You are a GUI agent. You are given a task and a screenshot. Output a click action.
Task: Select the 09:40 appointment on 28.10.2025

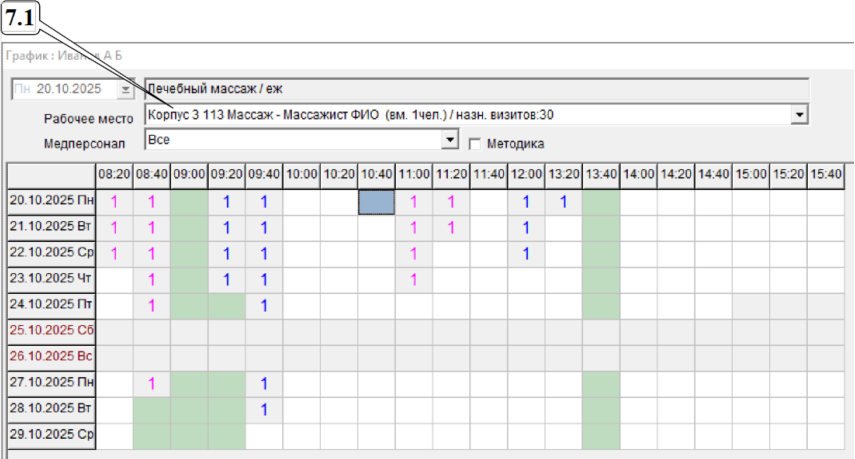point(264,408)
